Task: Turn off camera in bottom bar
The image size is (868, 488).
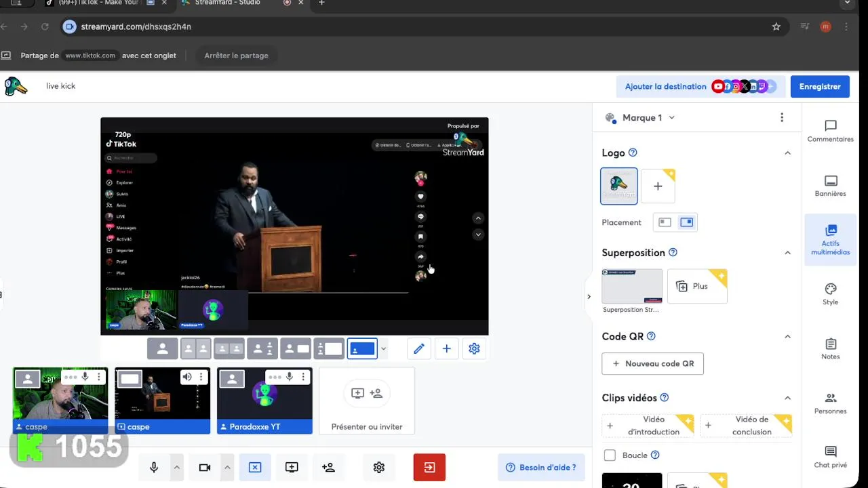Action: pyautogui.click(x=205, y=468)
